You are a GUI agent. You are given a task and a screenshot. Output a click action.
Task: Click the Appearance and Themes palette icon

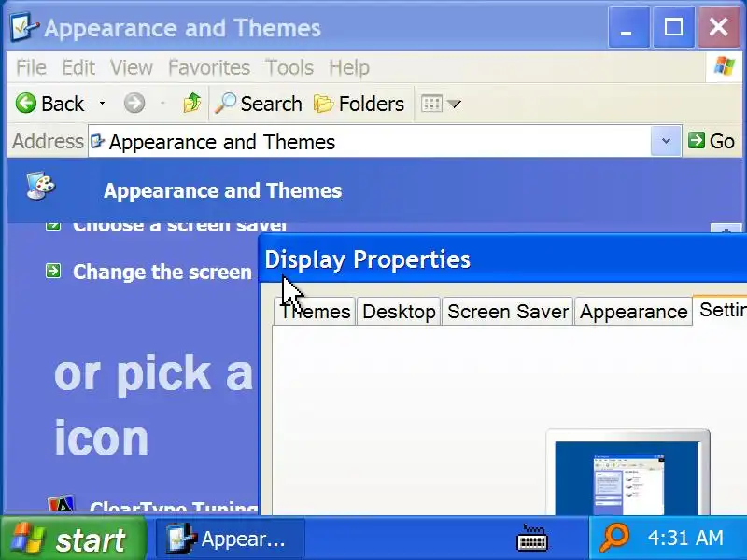click(x=41, y=186)
